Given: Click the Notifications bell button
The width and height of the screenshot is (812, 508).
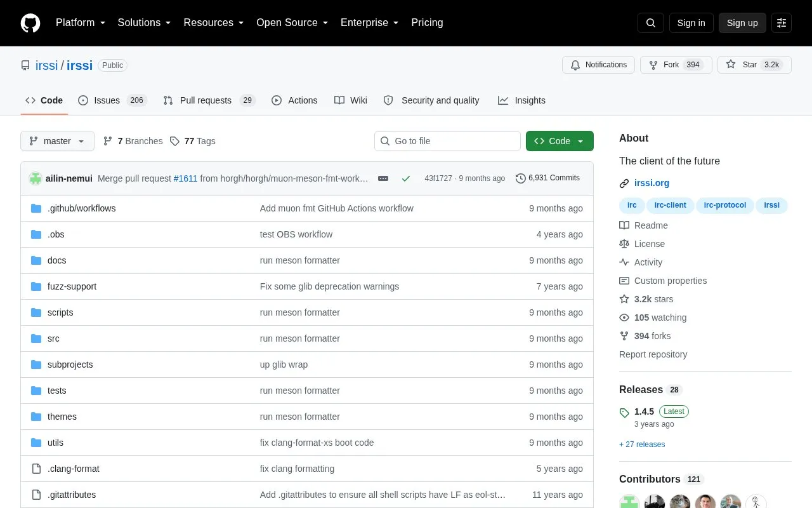Looking at the screenshot, I should (x=598, y=65).
